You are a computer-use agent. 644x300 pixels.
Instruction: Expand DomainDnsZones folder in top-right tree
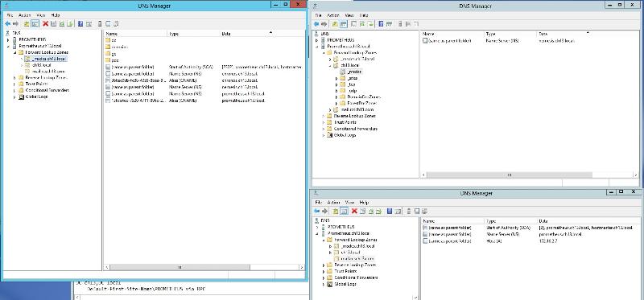coord(336,97)
